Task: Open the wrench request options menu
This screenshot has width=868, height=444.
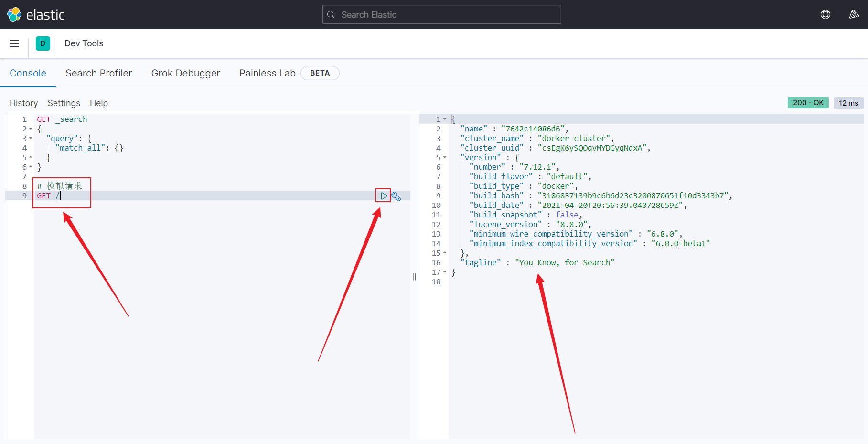Action: coord(396,196)
